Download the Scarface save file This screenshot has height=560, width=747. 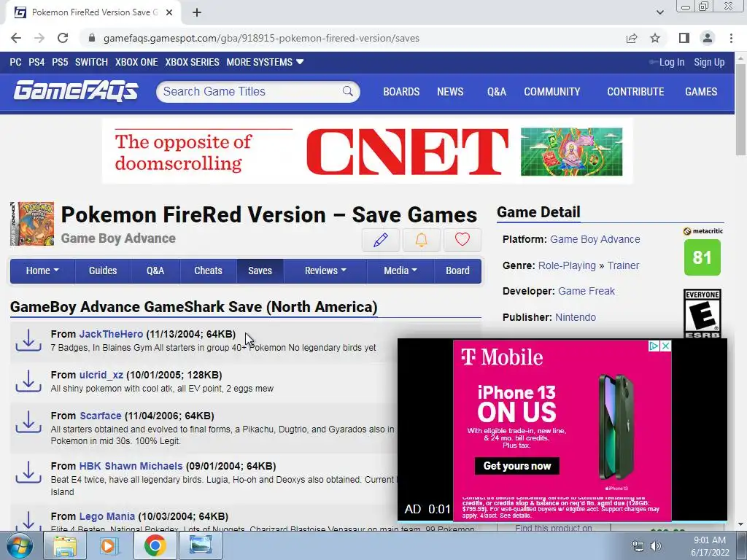pos(28,422)
